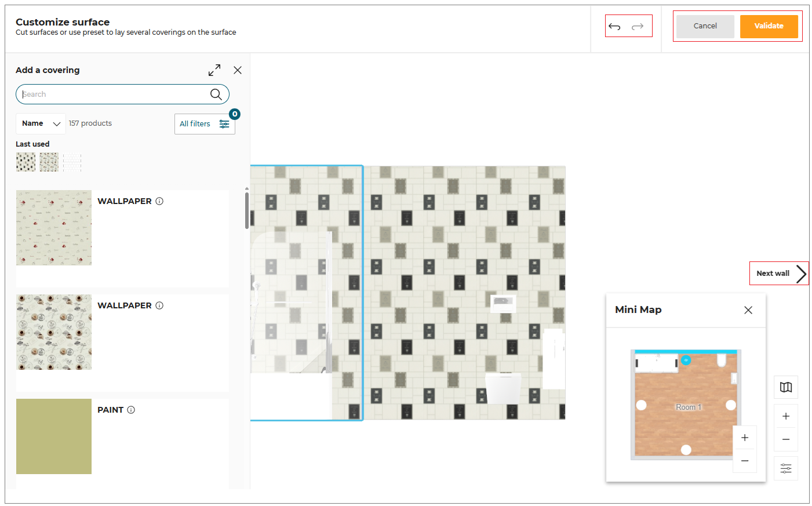Open the All filters panel
This screenshot has width=812, height=506.
(204, 123)
